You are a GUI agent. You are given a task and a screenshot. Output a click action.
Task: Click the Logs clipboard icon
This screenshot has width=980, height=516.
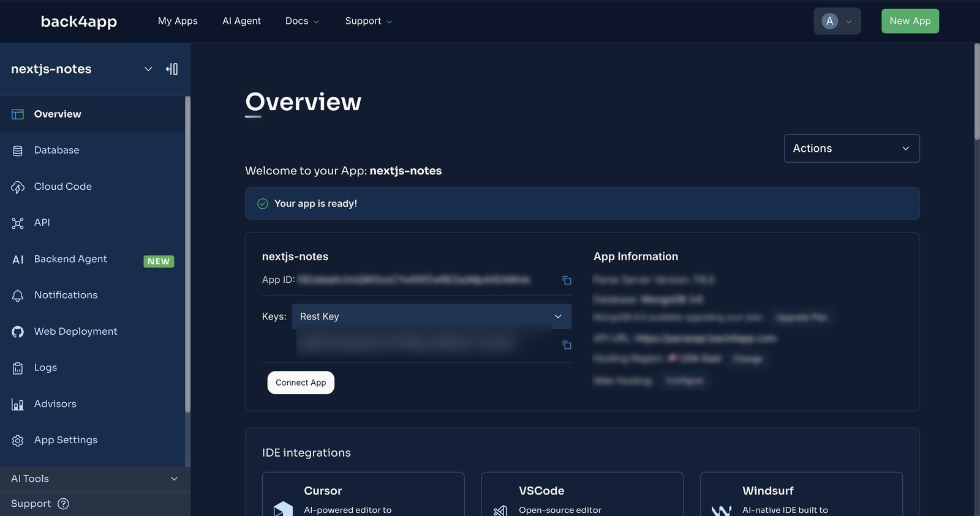(x=18, y=368)
